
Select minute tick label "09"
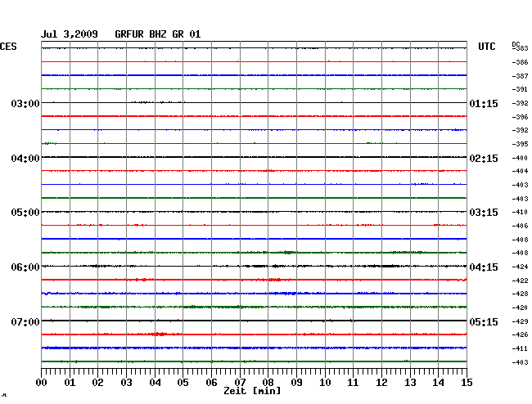(296, 383)
